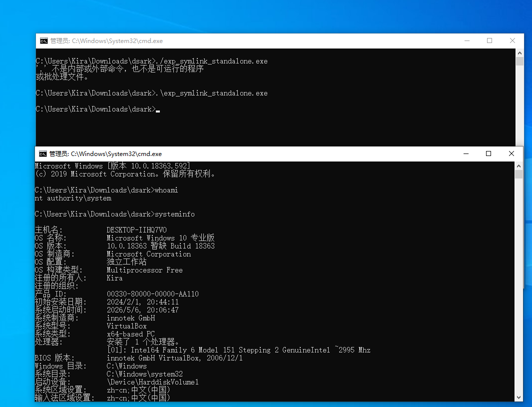Maximize the front cmd window
This screenshot has height=407, width=532.
click(x=488, y=154)
